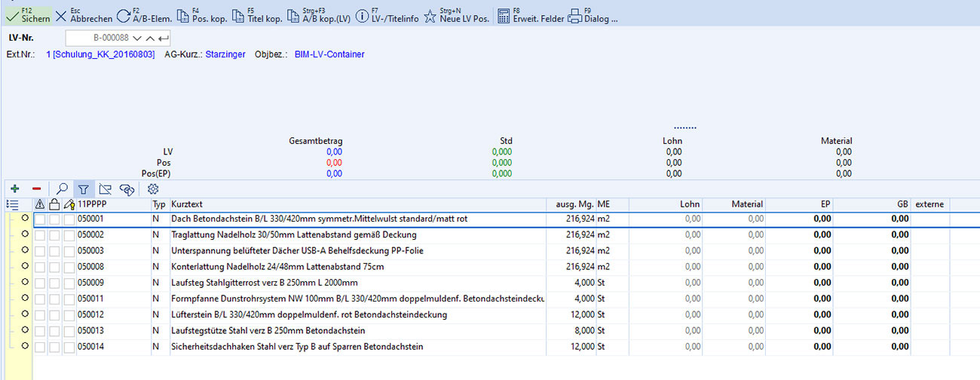Viewport: 980px width, 380px height.
Task: Select tree node circle for row 050014
Action: click(x=25, y=346)
